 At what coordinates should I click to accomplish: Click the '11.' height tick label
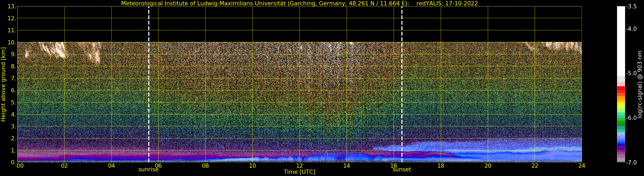[12, 31]
